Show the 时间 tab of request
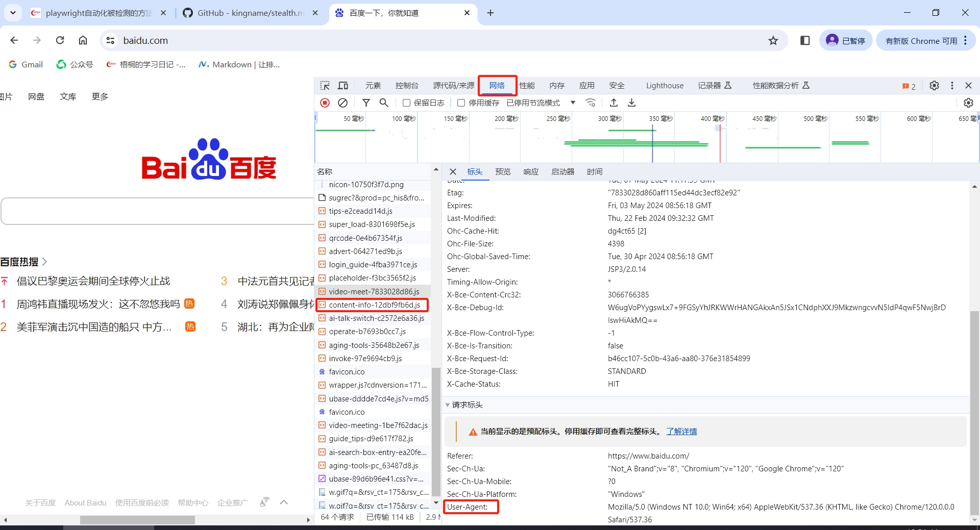 coord(595,172)
